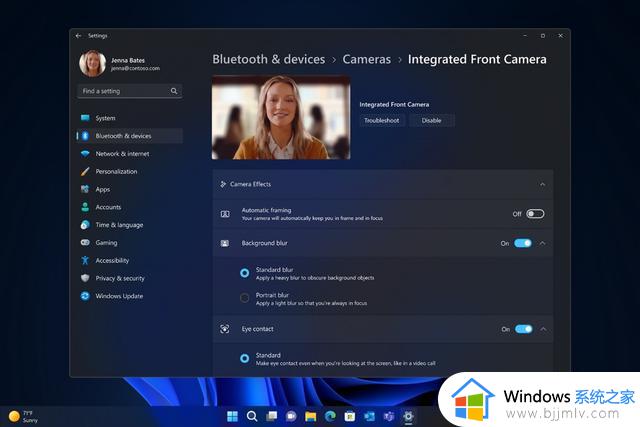This screenshot has height=427, width=640.
Task: Click the Find a setting search box
Action: coord(129,91)
